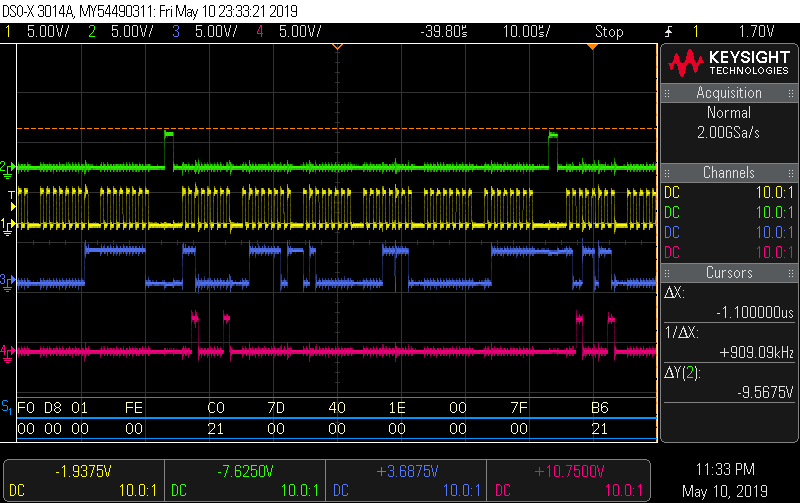Click decoded byte C0 in serial bus
Screen dimensions: 800x503
pyautogui.click(x=216, y=408)
